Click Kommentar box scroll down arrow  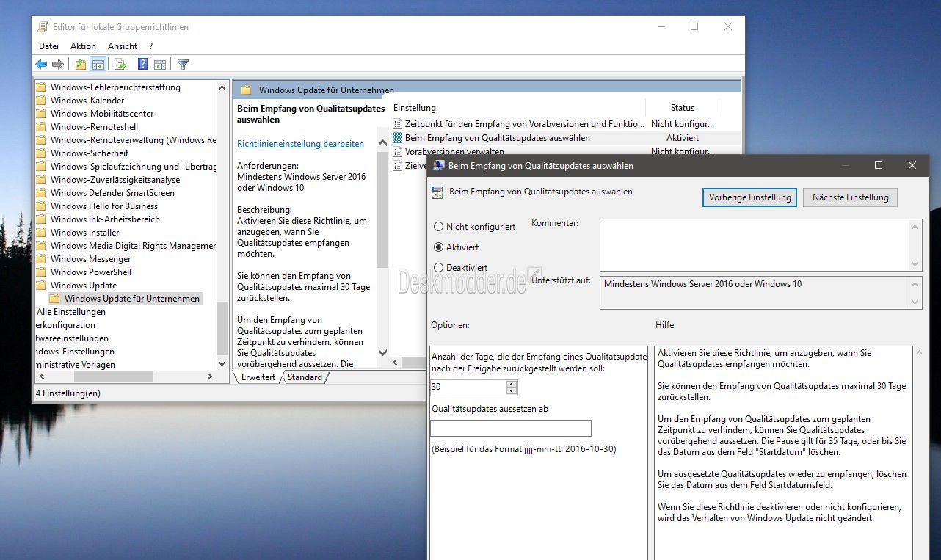[915, 264]
